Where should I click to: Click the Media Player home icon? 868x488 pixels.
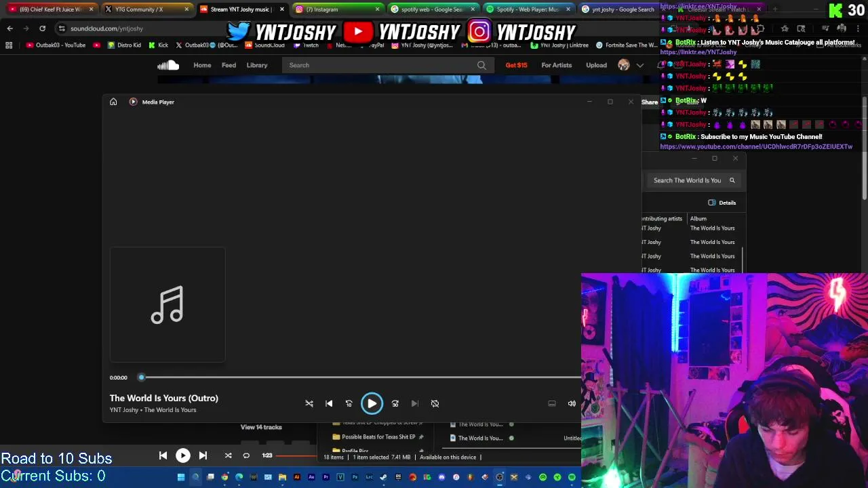(113, 102)
